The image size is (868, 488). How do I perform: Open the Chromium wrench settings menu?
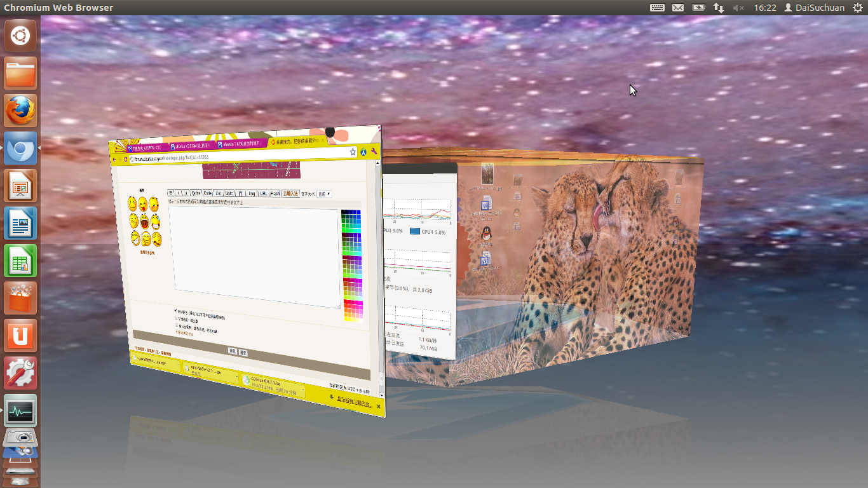pyautogui.click(x=374, y=151)
